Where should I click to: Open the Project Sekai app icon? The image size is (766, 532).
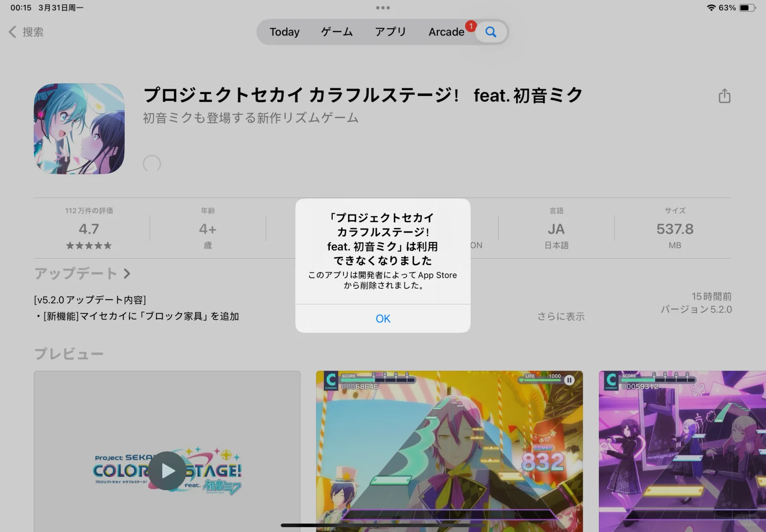point(79,129)
